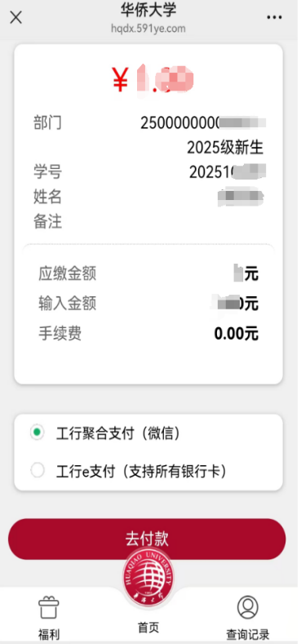Viewport: 301px width, 644px height.
Task: Click the 华侨大学 page title
Action: coord(148,10)
